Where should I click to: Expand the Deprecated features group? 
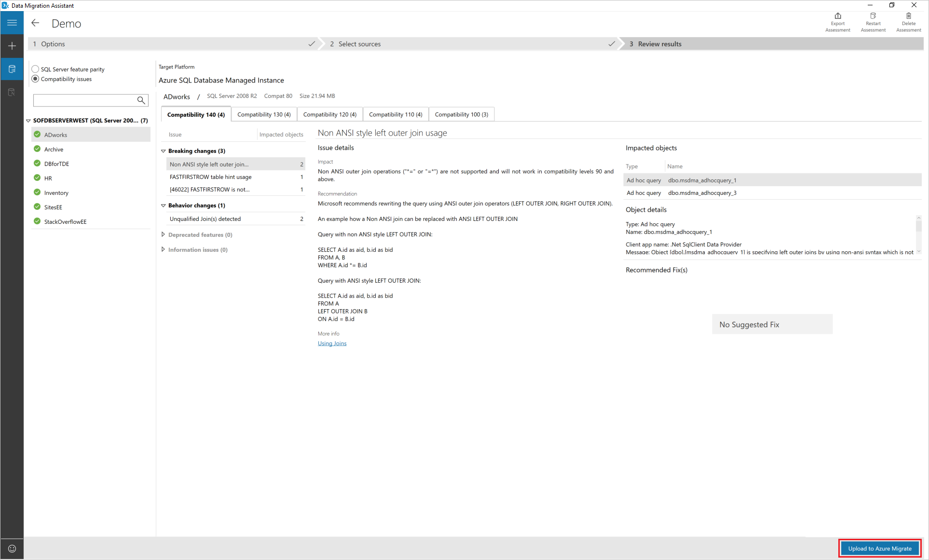[163, 234]
